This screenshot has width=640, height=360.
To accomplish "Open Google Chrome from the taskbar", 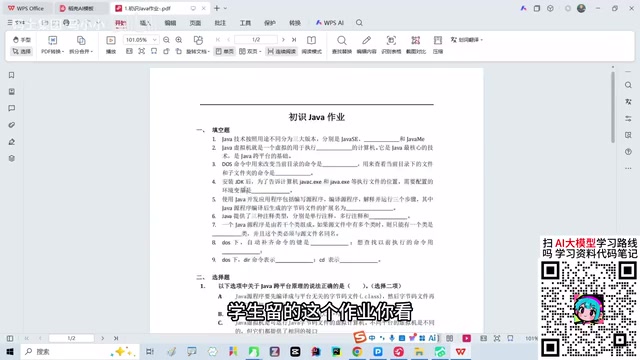I will pyautogui.click(x=357, y=351).
